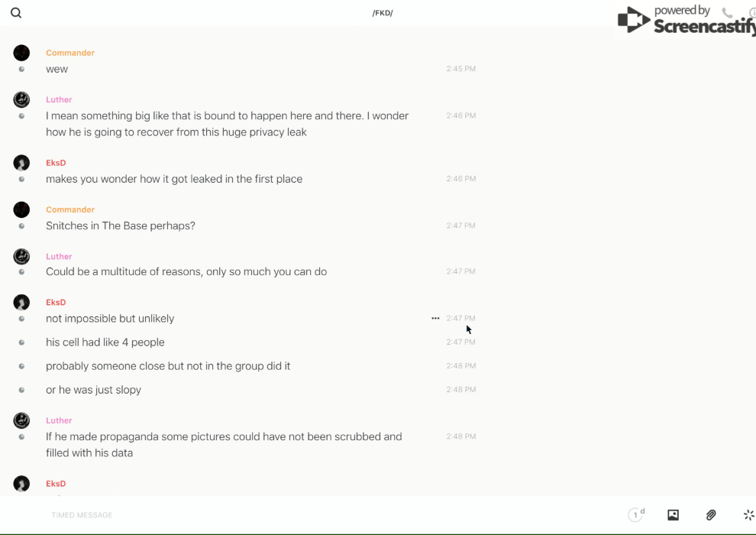Send a ping with the burst icon
The width and height of the screenshot is (756, 535).
[748, 515]
